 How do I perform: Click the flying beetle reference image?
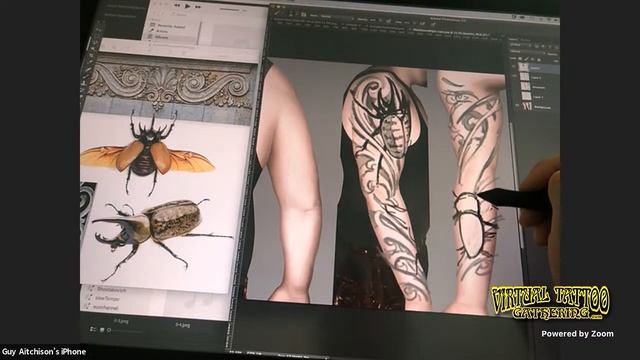tap(147, 153)
